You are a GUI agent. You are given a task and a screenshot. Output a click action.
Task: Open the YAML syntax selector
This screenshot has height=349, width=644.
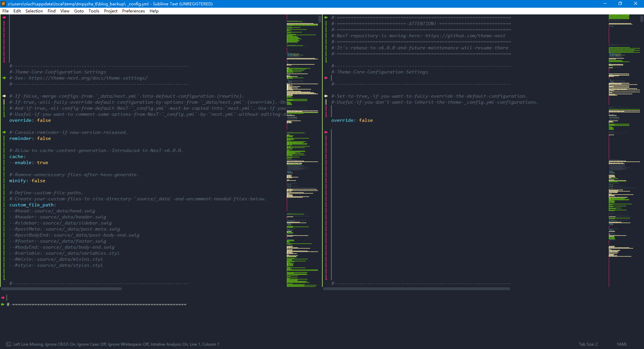pos(622,344)
